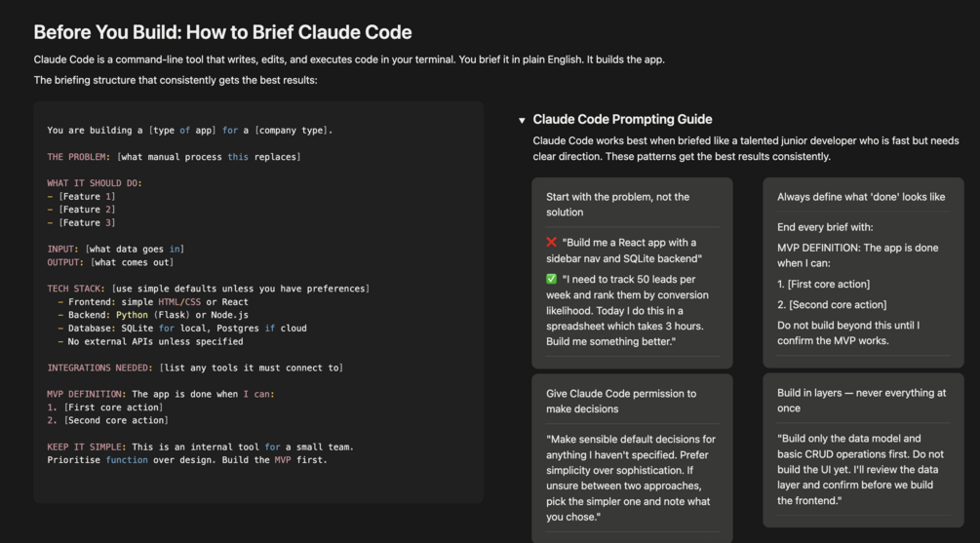
Task: Click '1. [First core action]' in code block
Action: 105,407
